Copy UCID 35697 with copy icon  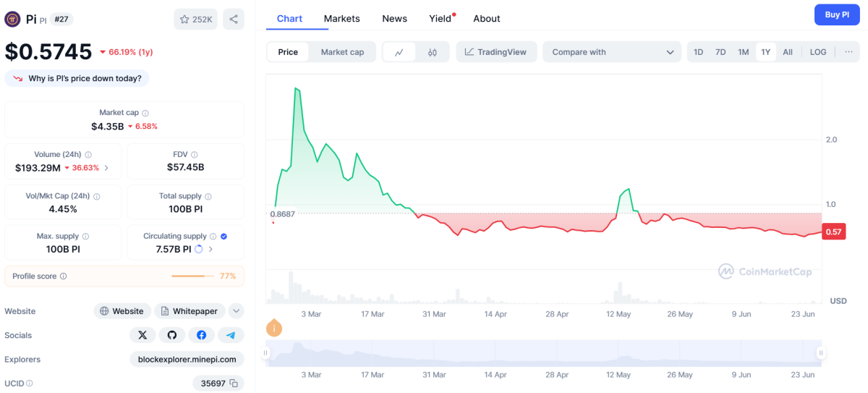234,384
